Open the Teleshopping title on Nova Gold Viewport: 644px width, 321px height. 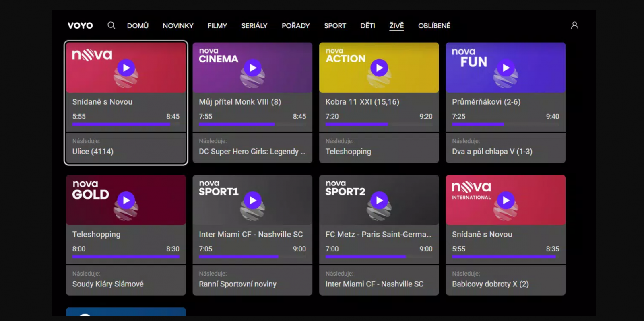pyautogui.click(x=96, y=234)
